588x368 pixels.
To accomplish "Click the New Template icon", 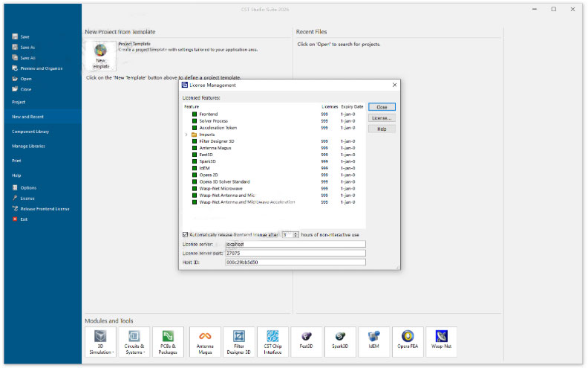I will [x=100, y=56].
